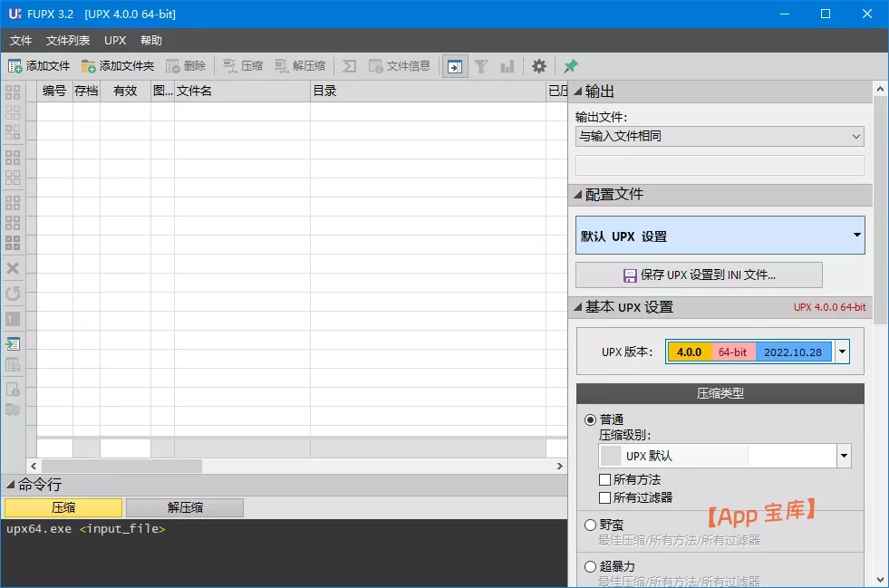Image resolution: width=889 pixels, height=588 pixels.
Task: Click the 添加文件 (Add file) toolbar icon
Action: click(x=15, y=66)
